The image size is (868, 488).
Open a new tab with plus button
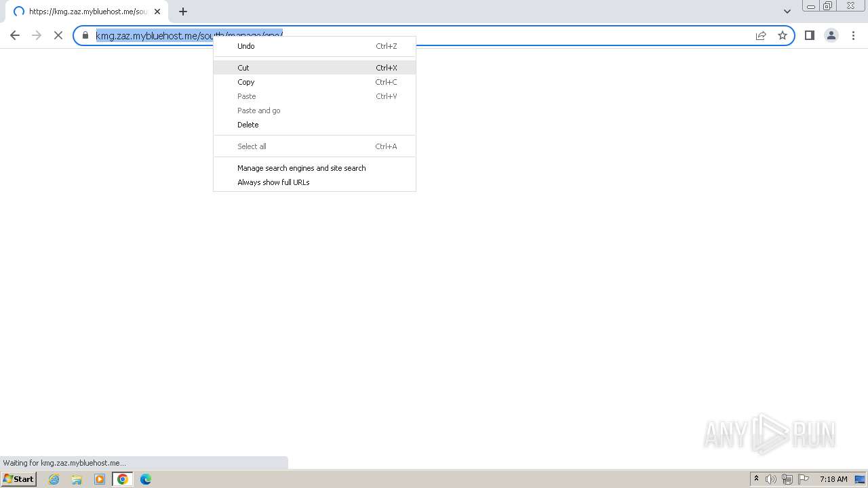point(183,12)
